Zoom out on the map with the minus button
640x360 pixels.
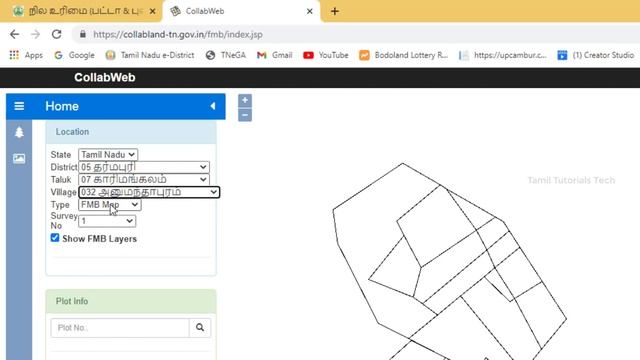pos(245,115)
